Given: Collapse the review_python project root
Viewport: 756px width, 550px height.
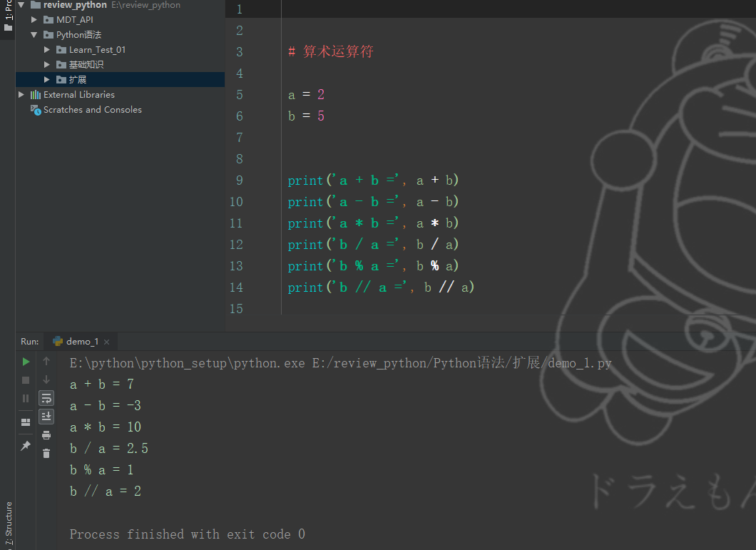Looking at the screenshot, I should click(21, 5).
